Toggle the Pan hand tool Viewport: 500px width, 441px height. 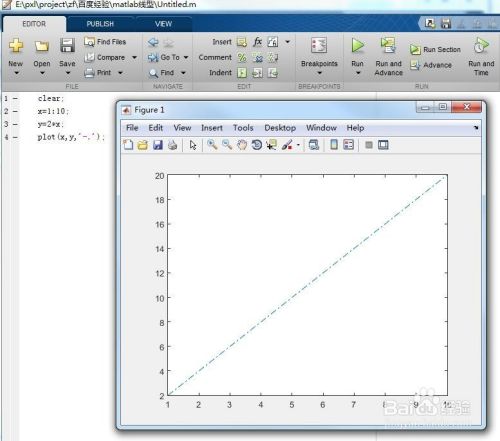242,145
